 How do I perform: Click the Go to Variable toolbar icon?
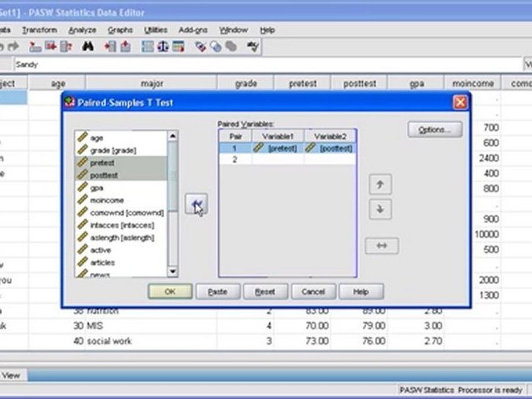[x=50, y=46]
